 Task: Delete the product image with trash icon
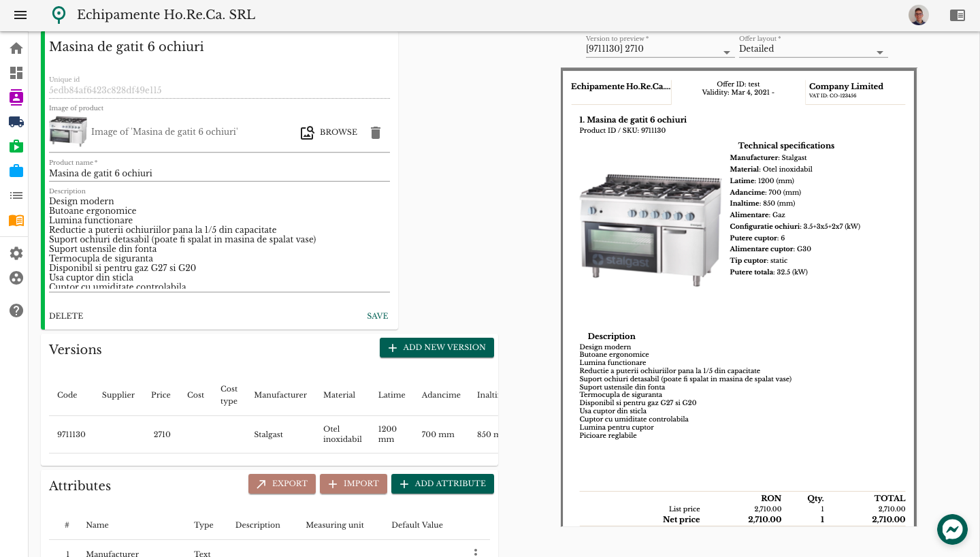pyautogui.click(x=376, y=133)
